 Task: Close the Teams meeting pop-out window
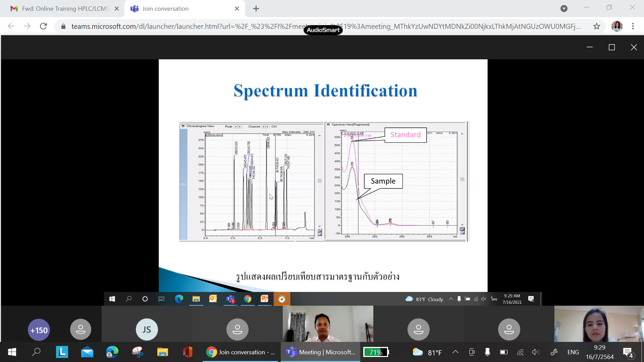634,47
